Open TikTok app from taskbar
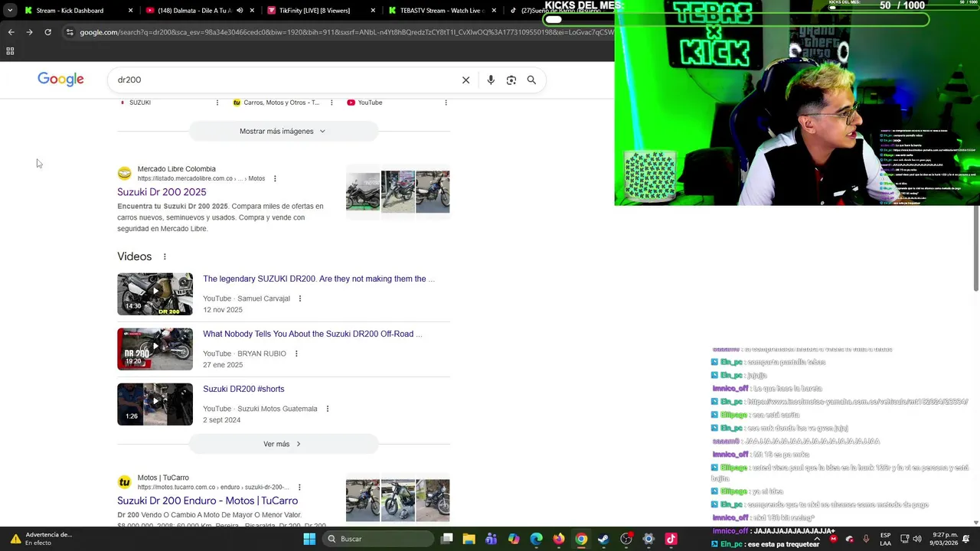The height and width of the screenshot is (551, 980). point(671,539)
